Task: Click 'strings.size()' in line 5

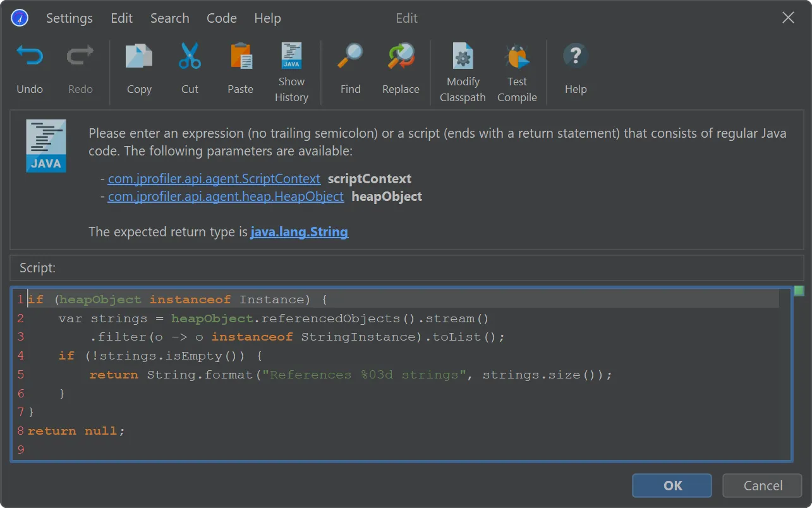Action: click(x=540, y=375)
